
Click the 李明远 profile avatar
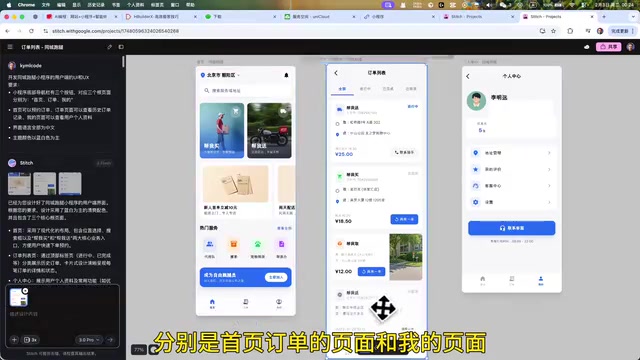click(x=476, y=100)
